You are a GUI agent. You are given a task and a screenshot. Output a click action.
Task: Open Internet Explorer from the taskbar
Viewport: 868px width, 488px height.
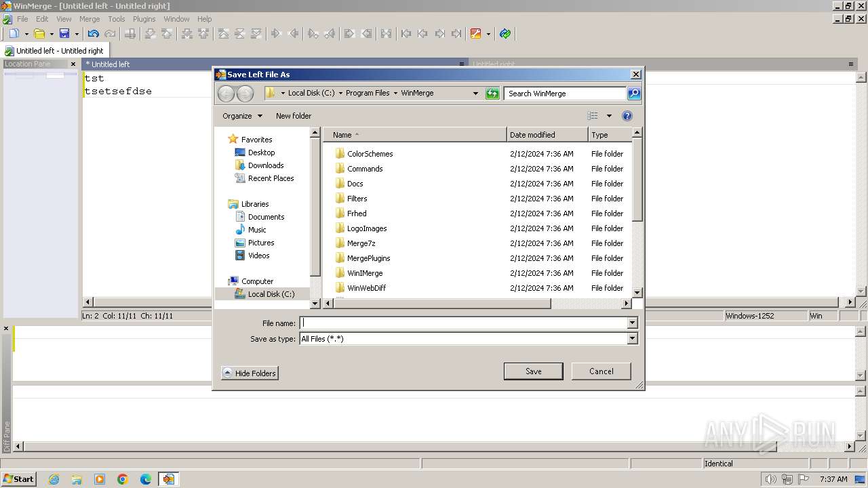pos(54,479)
